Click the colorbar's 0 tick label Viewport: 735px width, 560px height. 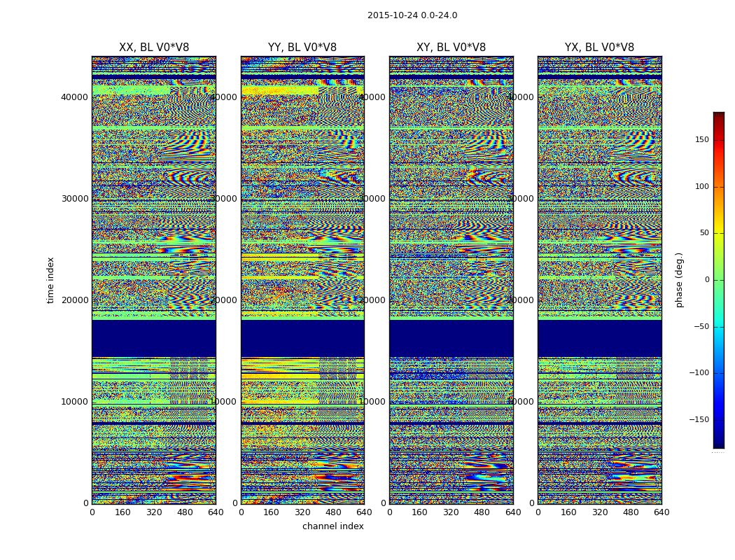click(706, 280)
